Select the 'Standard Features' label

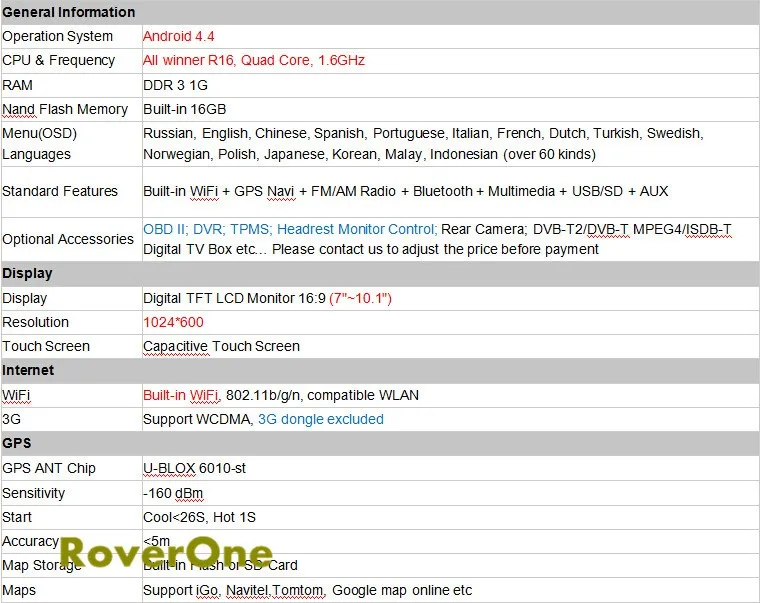tap(60, 191)
